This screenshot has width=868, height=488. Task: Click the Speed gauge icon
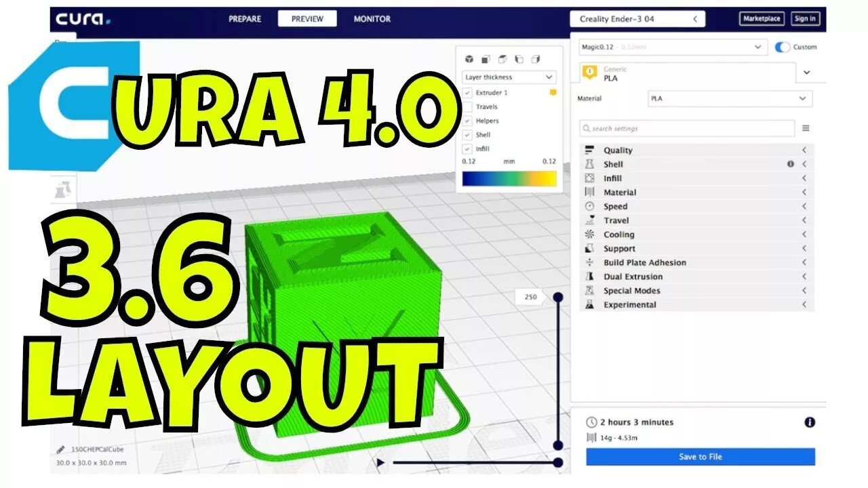click(589, 206)
